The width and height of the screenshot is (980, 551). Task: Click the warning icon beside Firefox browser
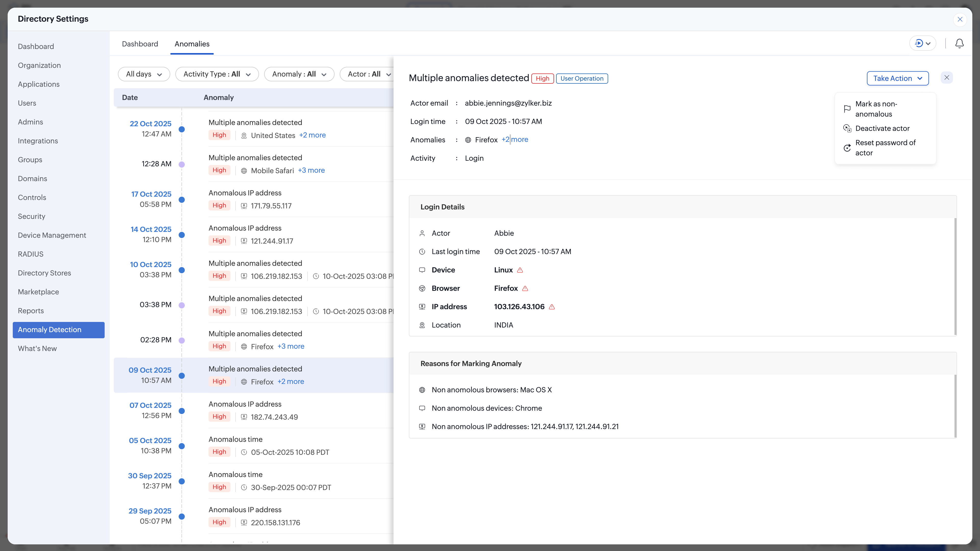pos(525,289)
